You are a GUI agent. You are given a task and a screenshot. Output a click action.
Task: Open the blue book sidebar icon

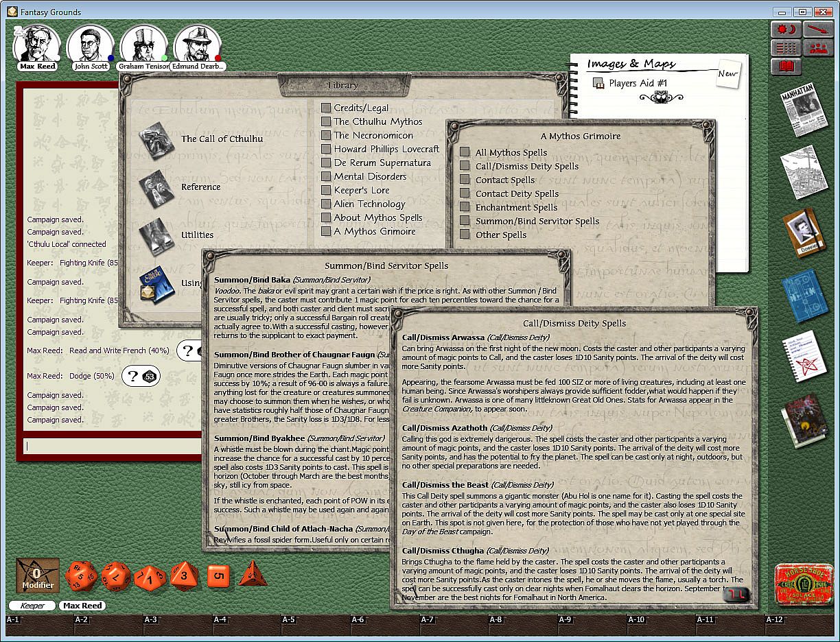pyautogui.click(x=806, y=296)
